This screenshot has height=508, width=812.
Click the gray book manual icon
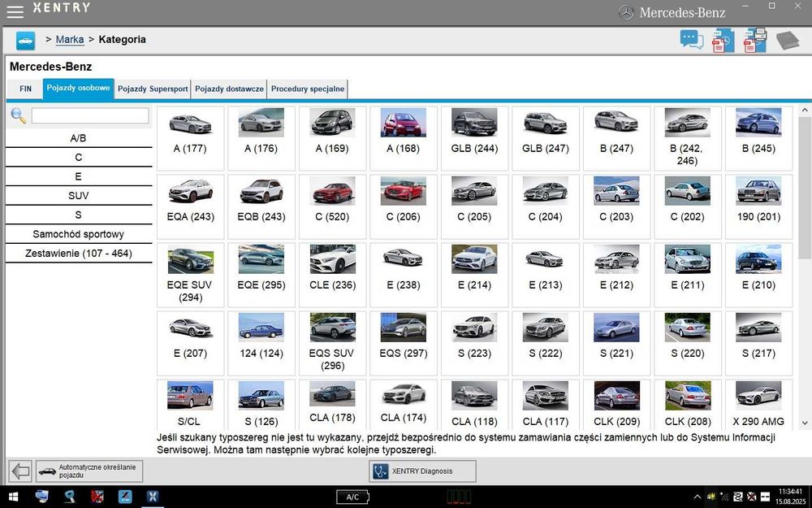(788, 40)
